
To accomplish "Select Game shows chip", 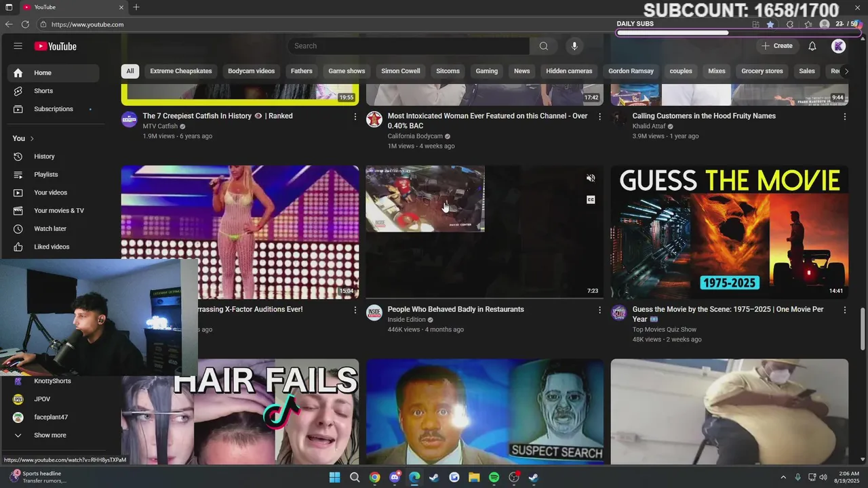I will 347,71.
